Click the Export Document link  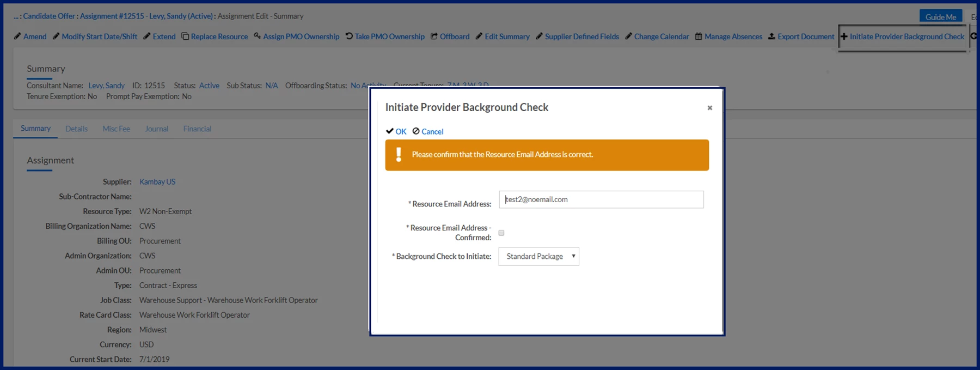(806, 37)
